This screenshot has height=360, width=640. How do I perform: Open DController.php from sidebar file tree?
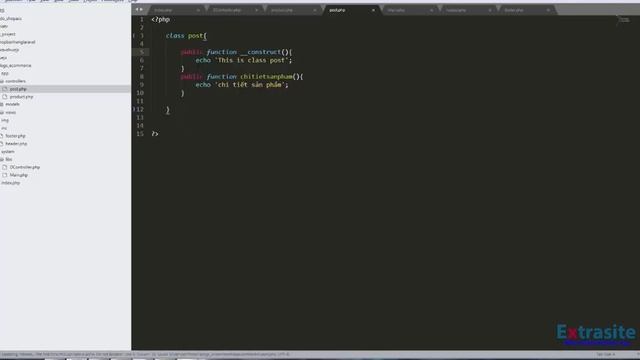[24, 167]
